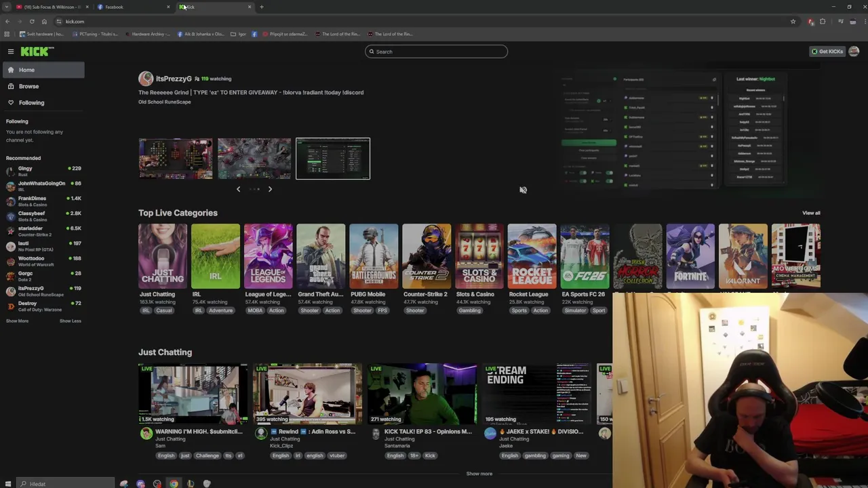Open the Rewind Adin Ross stream thumbnail
Screen dimensions: 868x488
(x=307, y=394)
